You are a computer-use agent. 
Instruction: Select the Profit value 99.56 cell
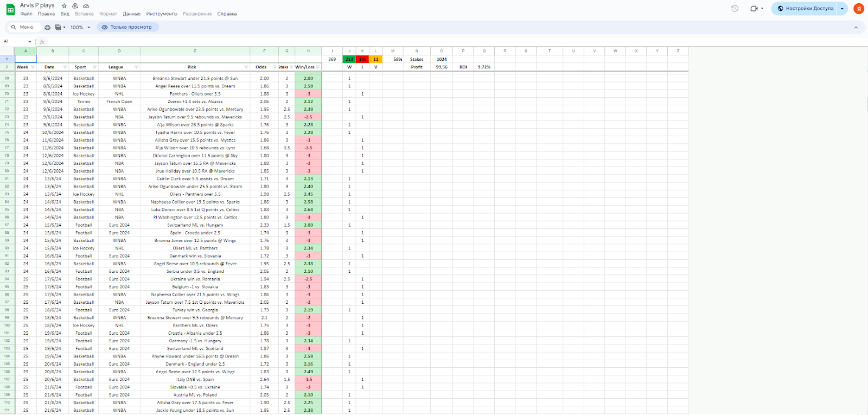pos(442,67)
